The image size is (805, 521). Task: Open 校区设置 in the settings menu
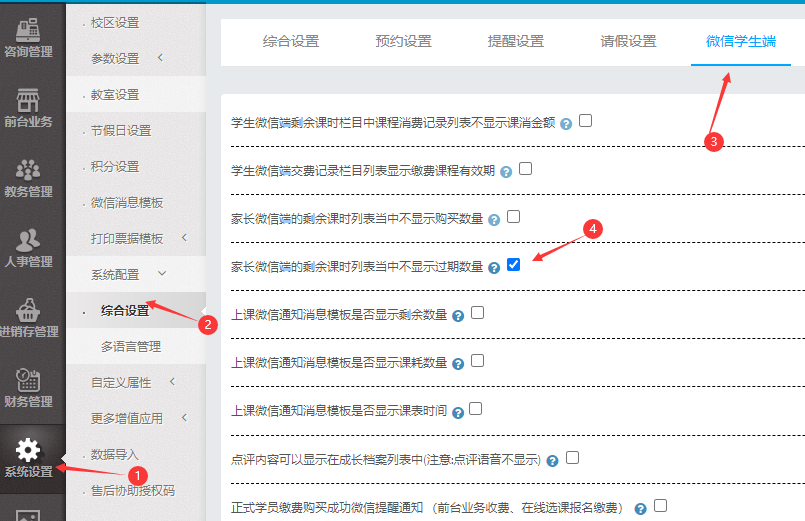[x=115, y=23]
